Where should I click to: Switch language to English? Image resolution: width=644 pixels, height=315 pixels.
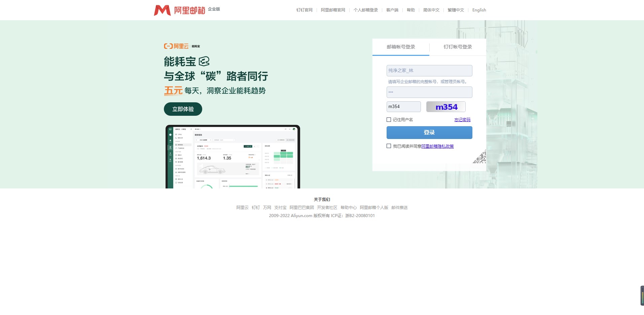pos(479,10)
